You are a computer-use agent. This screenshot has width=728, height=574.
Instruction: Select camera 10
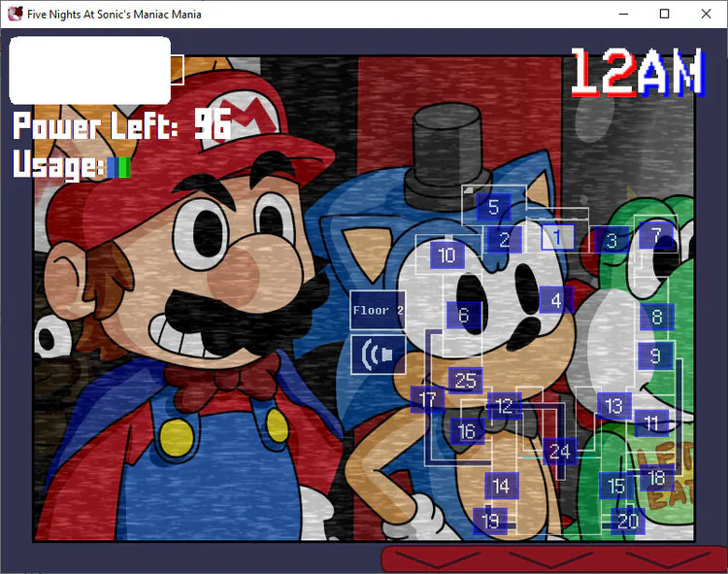pyautogui.click(x=447, y=254)
